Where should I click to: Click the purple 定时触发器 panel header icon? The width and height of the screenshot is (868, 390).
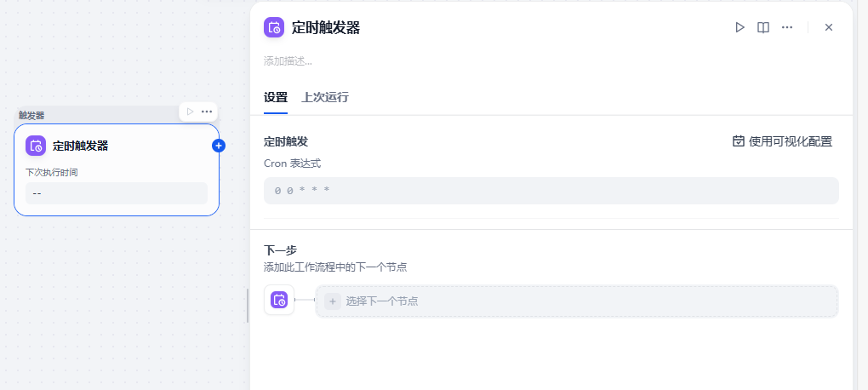(x=274, y=27)
